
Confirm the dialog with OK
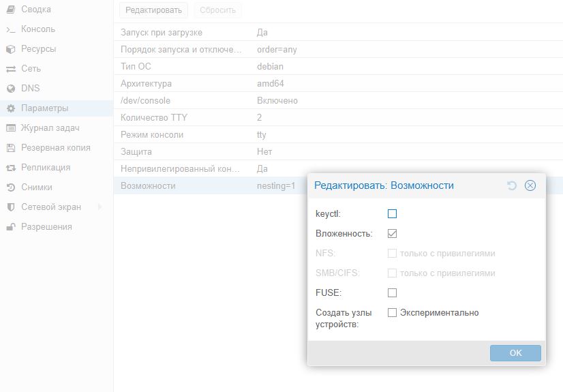(x=515, y=353)
